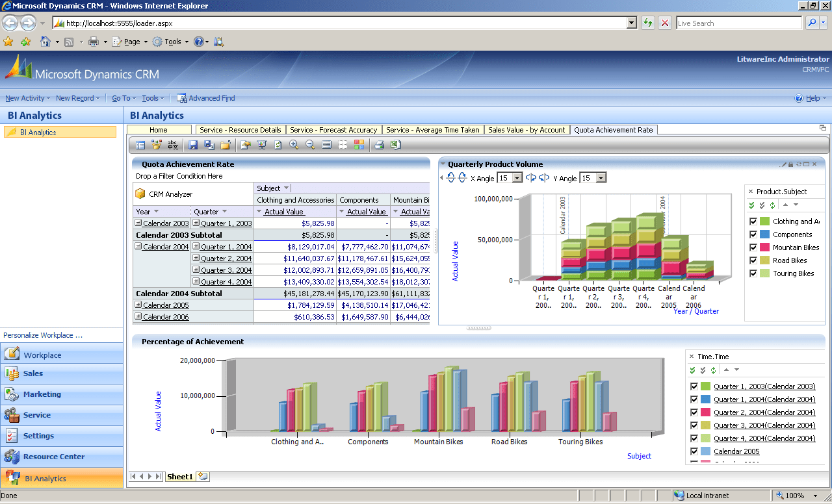
Task: Select the Save icon in the report toolbar
Action: click(x=193, y=144)
